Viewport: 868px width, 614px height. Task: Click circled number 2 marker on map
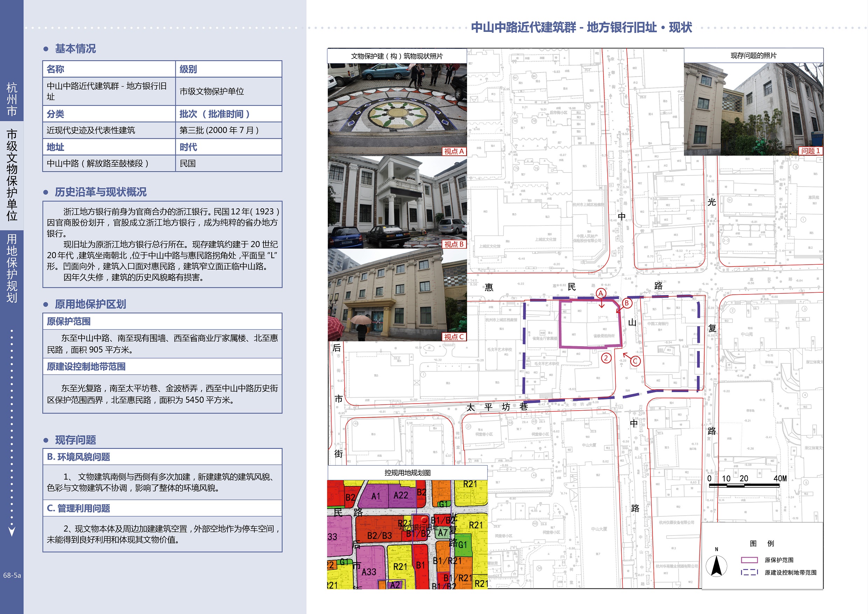(x=606, y=358)
